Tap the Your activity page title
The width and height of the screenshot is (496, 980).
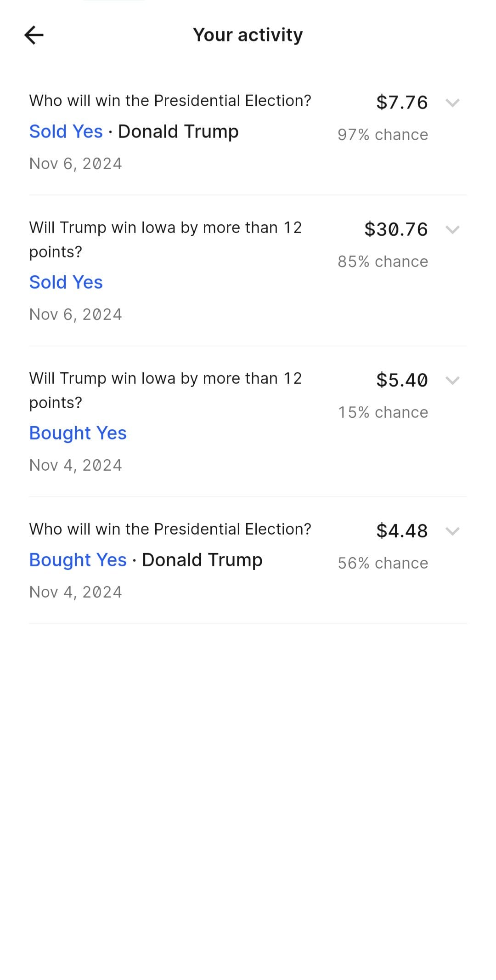point(248,35)
